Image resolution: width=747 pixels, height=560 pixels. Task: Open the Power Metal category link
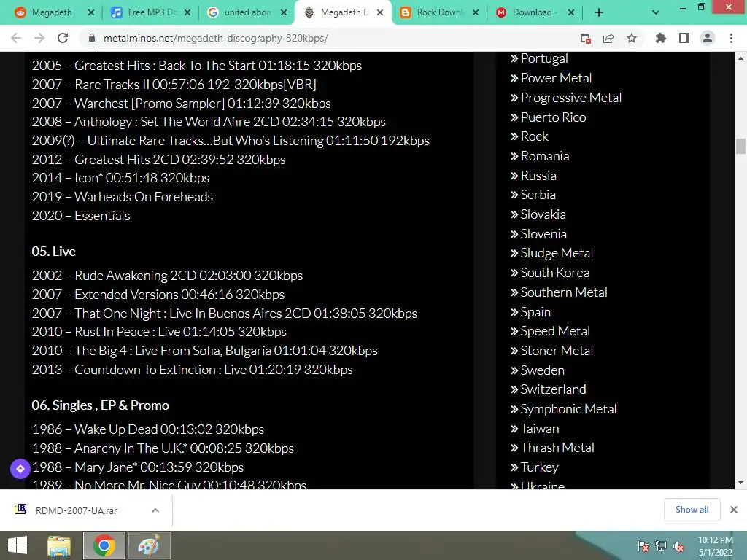(x=556, y=77)
